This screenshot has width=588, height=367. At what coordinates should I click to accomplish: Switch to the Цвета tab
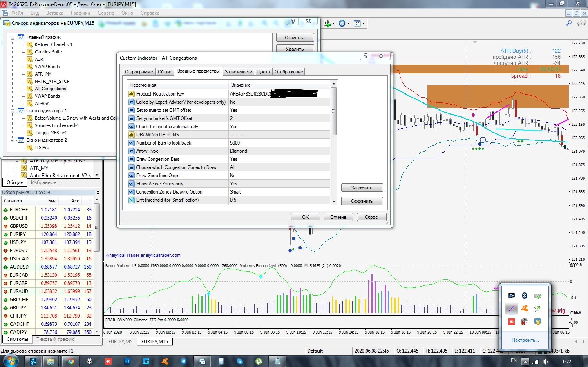tap(264, 72)
